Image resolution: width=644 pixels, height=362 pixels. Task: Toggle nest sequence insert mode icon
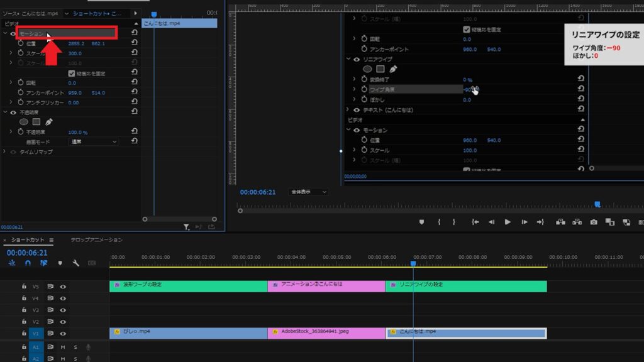11,263
